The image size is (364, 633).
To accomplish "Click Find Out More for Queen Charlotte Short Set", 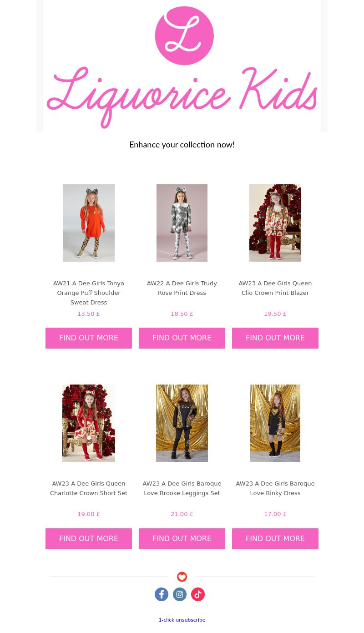I will pyautogui.click(x=89, y=539).
